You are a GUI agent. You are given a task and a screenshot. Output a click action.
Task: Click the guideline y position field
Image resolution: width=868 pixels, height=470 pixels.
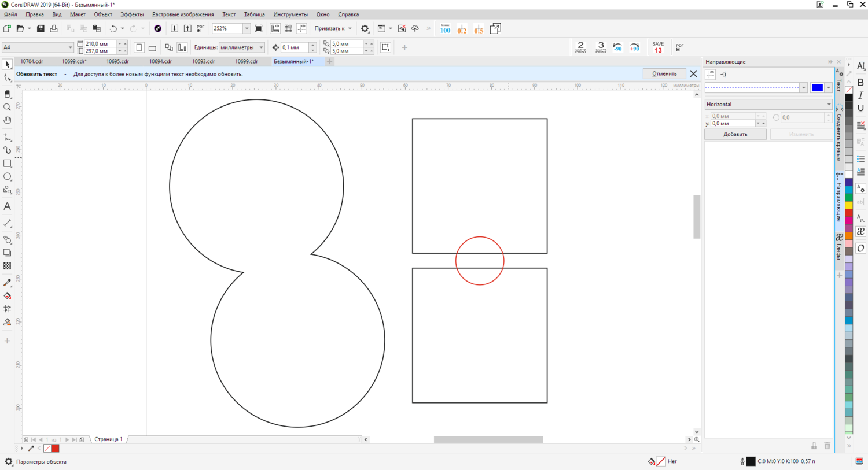(733, 124)
